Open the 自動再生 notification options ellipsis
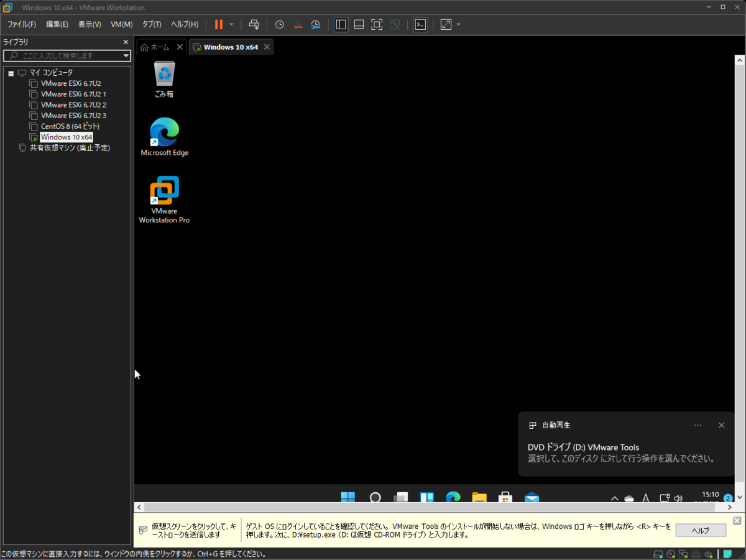Screen dimensions: 746x560 (698, 425)
